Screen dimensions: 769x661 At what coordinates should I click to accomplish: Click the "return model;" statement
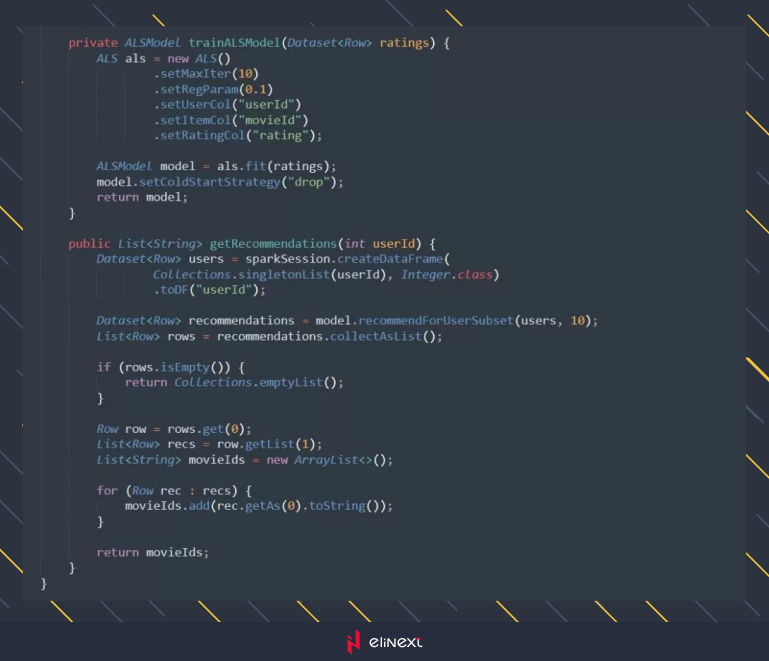[x=142, y=197]
